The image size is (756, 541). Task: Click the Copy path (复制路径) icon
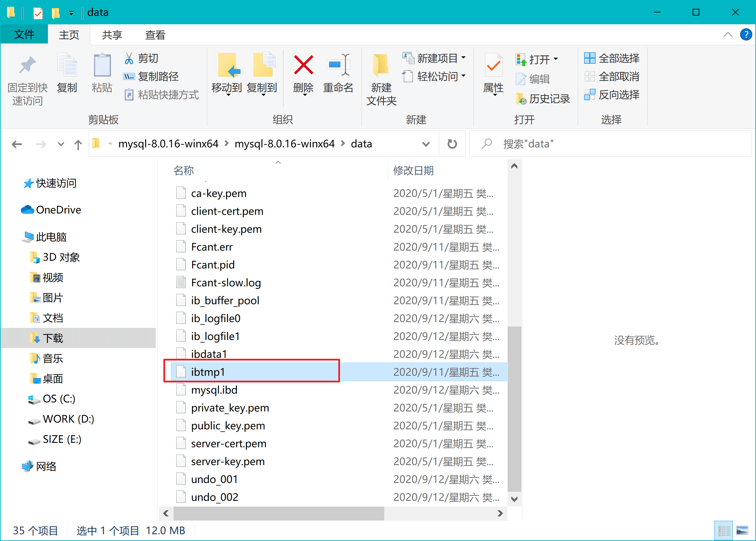point(129,77)
